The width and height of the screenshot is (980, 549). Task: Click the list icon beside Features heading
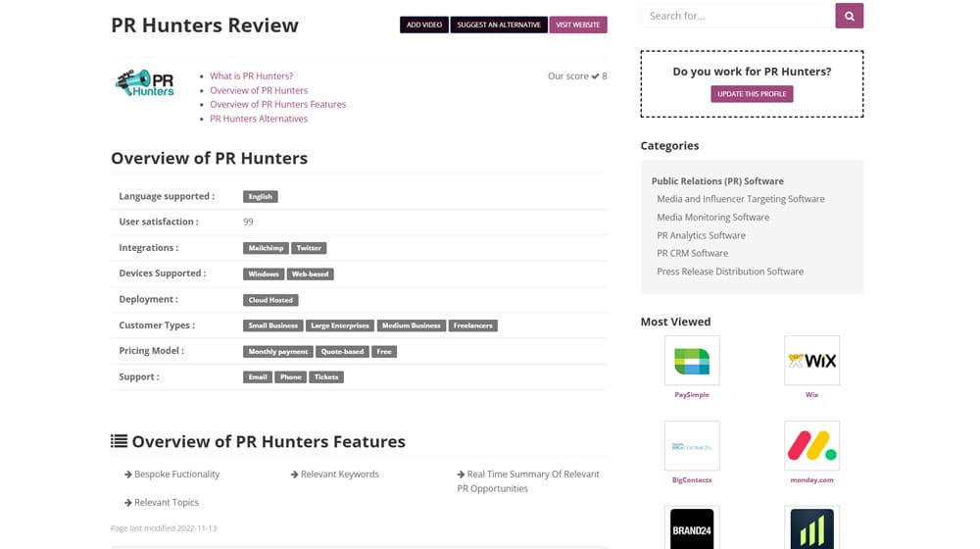point(119,441)
